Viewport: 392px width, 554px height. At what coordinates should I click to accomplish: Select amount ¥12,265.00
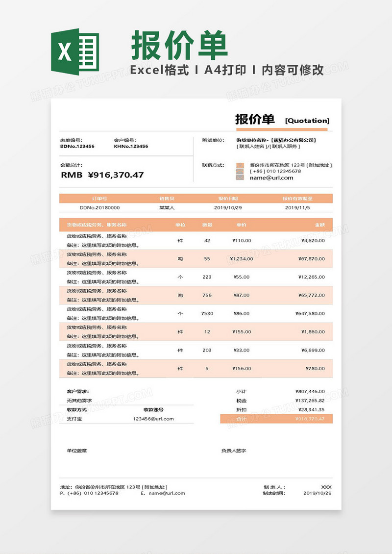pyautogui.click(x=312, y=277)
